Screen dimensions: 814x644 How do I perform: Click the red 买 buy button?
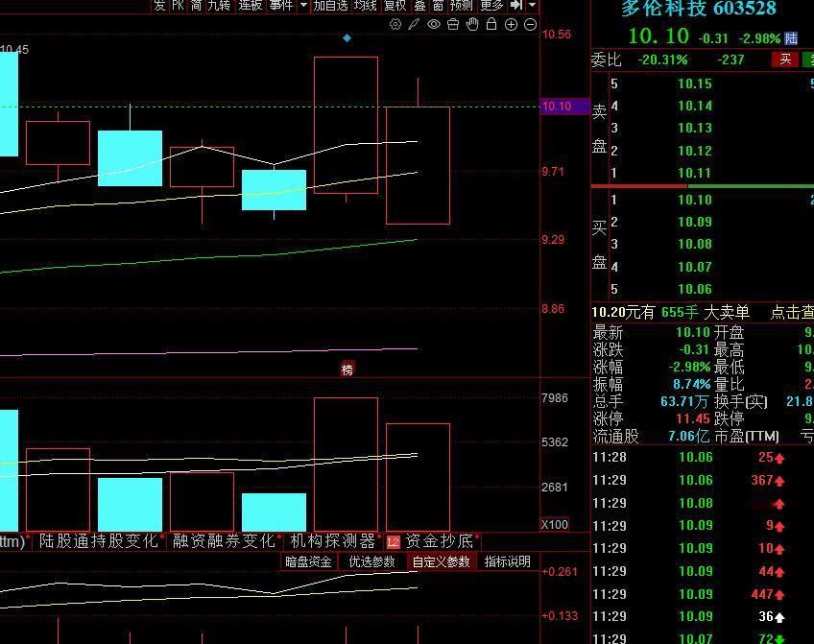pos(785,60)
